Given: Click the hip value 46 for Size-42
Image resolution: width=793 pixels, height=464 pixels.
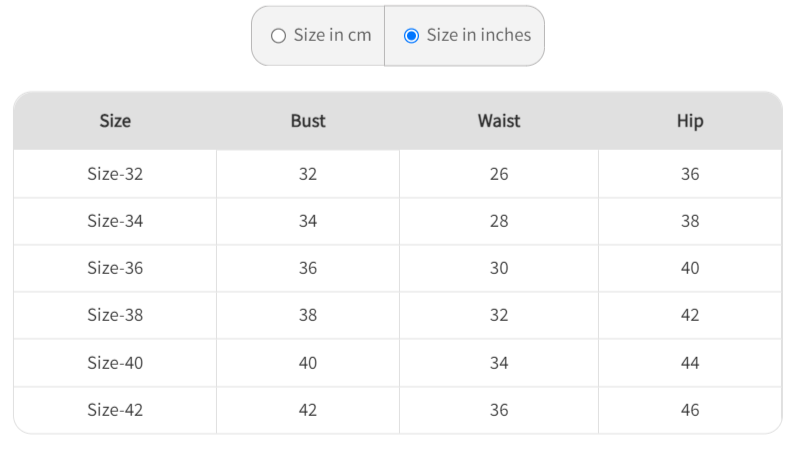Looking at the screenshot, I should 690,410.
